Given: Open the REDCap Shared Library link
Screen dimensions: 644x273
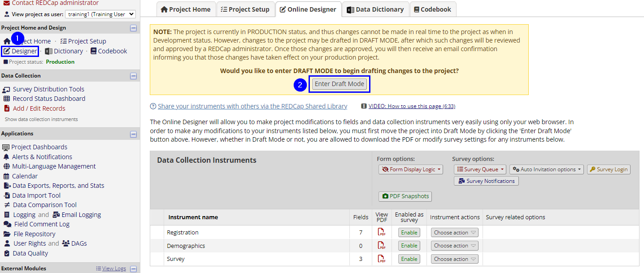Looking at the screenshot, I should point(252,106).
